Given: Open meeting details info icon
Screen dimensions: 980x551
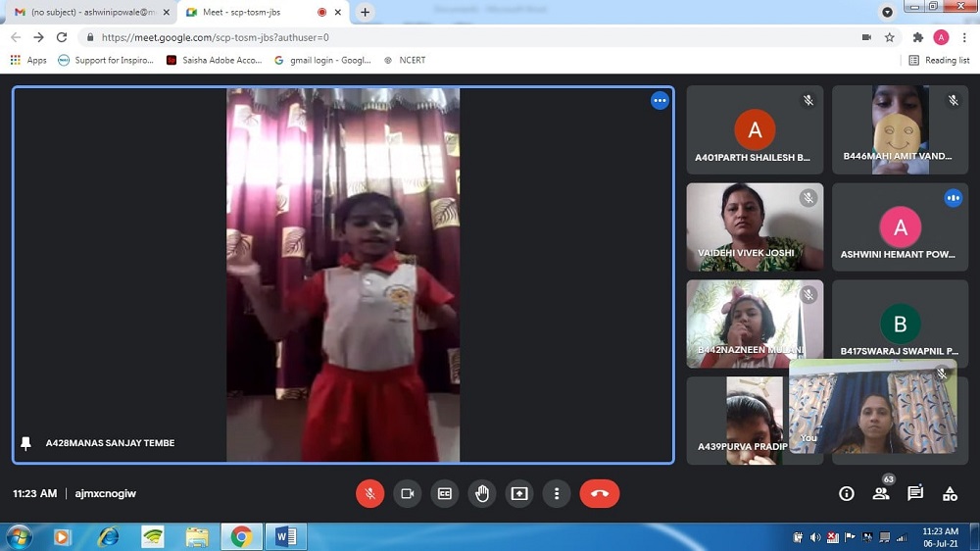Looking at the screenshot, I should pos(847,493).
